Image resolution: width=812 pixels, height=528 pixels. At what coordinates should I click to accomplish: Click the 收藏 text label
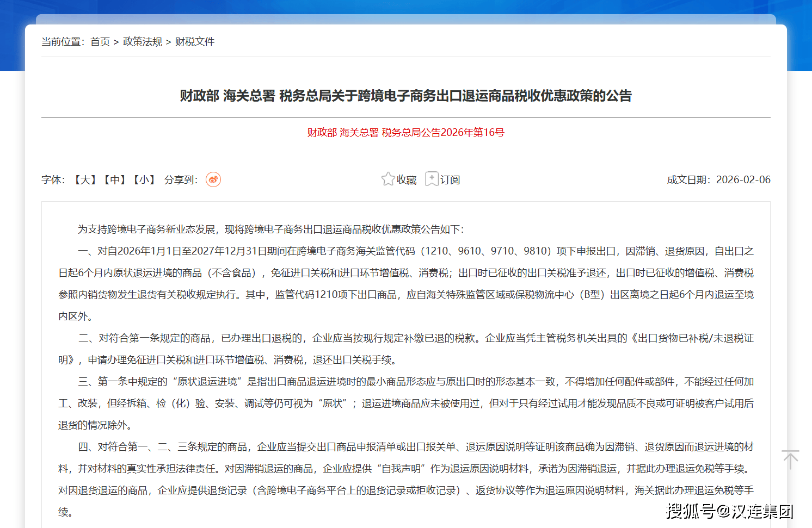coord(407,180)
